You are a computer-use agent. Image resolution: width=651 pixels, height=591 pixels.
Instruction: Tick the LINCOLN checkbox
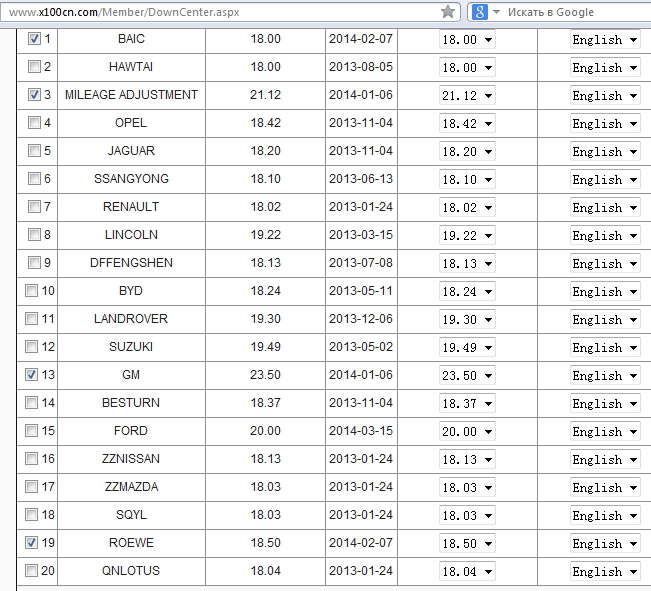point(34,235)
